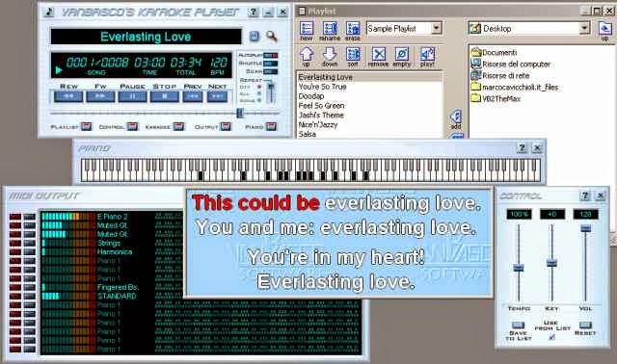617x364 pixels.
Task: Click the Save to List button
Action: point(518,325)
